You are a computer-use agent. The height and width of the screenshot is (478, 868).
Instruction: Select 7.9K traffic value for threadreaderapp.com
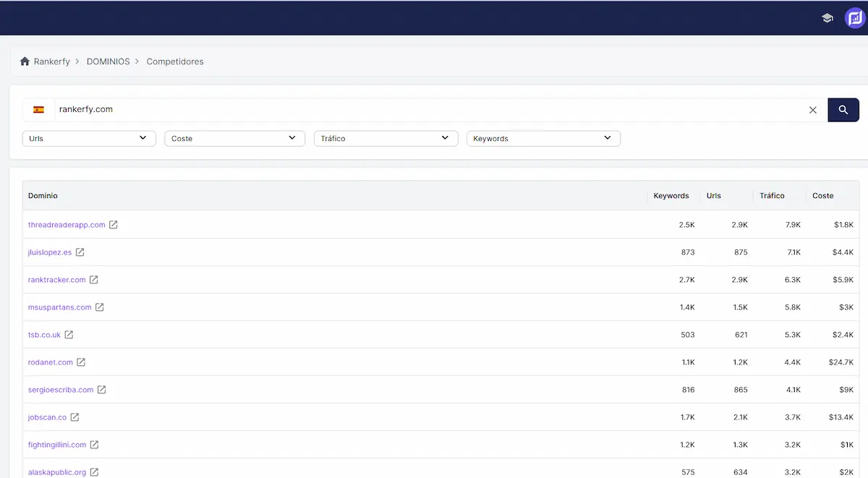click(793, 225)
